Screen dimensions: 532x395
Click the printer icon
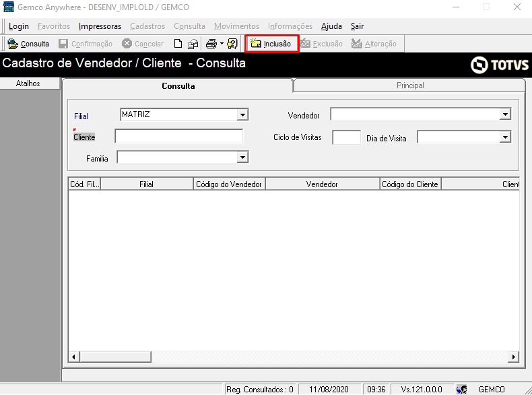tap(211, 44)
